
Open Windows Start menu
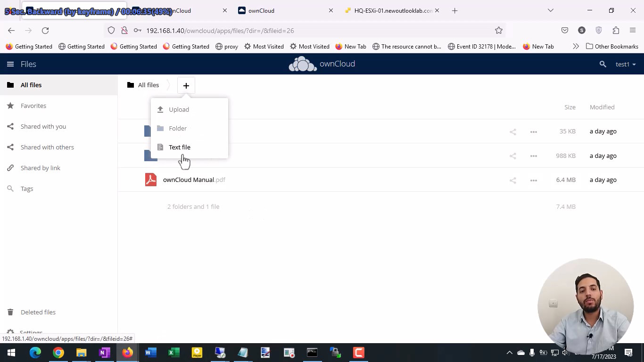pos(11,353)
